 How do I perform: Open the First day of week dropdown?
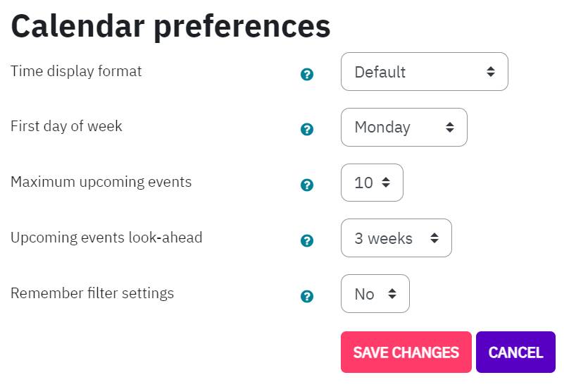404,128
